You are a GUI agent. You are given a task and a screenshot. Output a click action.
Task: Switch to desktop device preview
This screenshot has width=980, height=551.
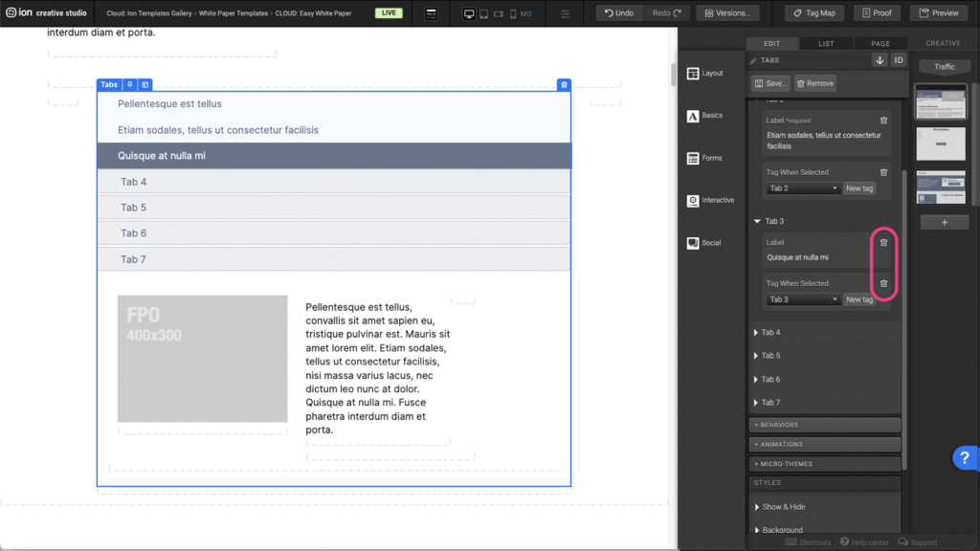[469, 14]
